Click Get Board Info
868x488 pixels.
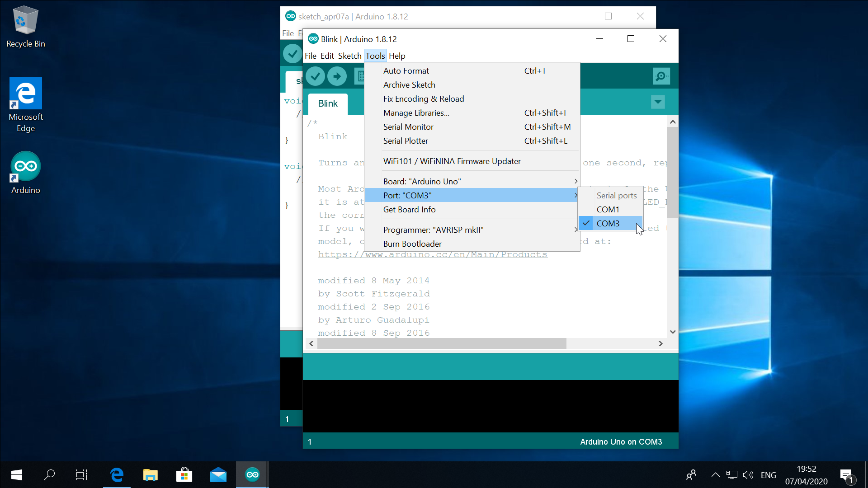pyautogui.click(x=472, y=210)
